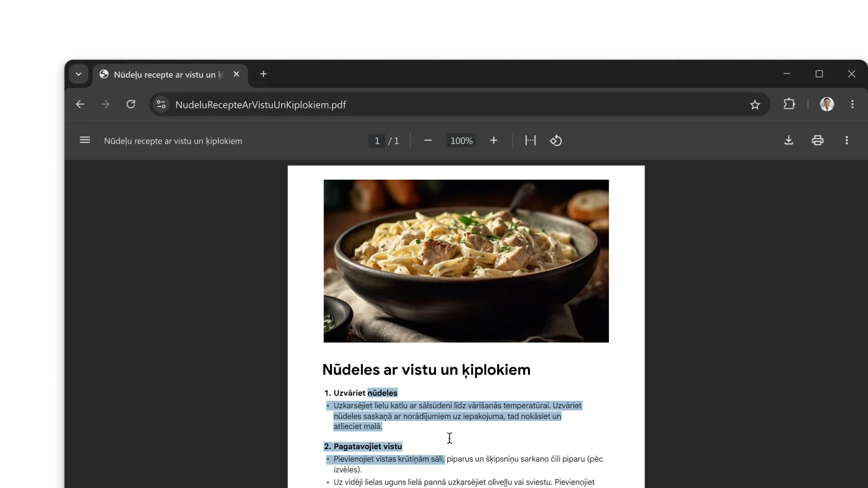Open the PDF sidebar hamburger menu
The image size is (868, 488).
coord(85,140)
